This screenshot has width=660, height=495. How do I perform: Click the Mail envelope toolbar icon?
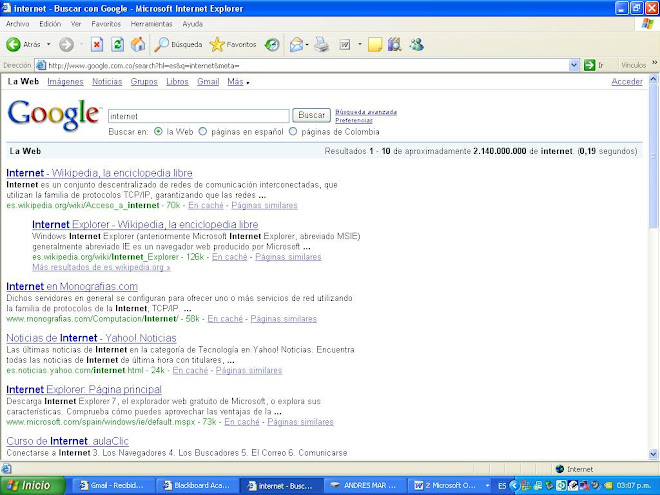point(296,44)
